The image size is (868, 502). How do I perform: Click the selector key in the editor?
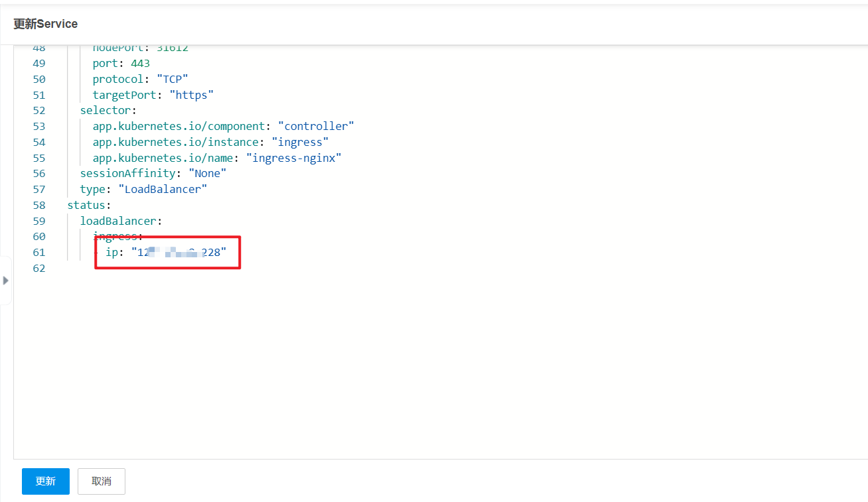click(x=106, y=110)
